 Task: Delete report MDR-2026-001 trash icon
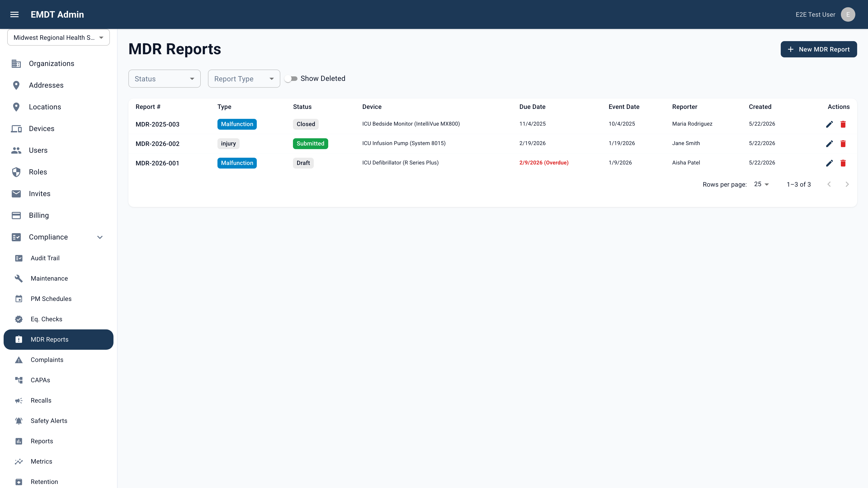click(843, 163)
